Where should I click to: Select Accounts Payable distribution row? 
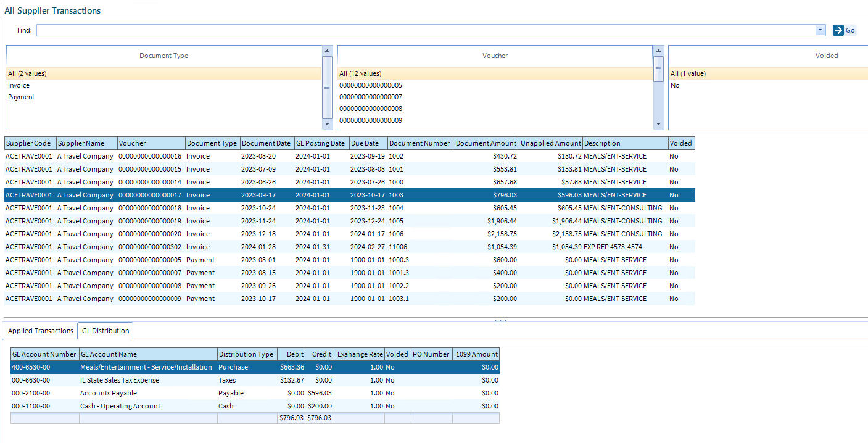[255, 393]
